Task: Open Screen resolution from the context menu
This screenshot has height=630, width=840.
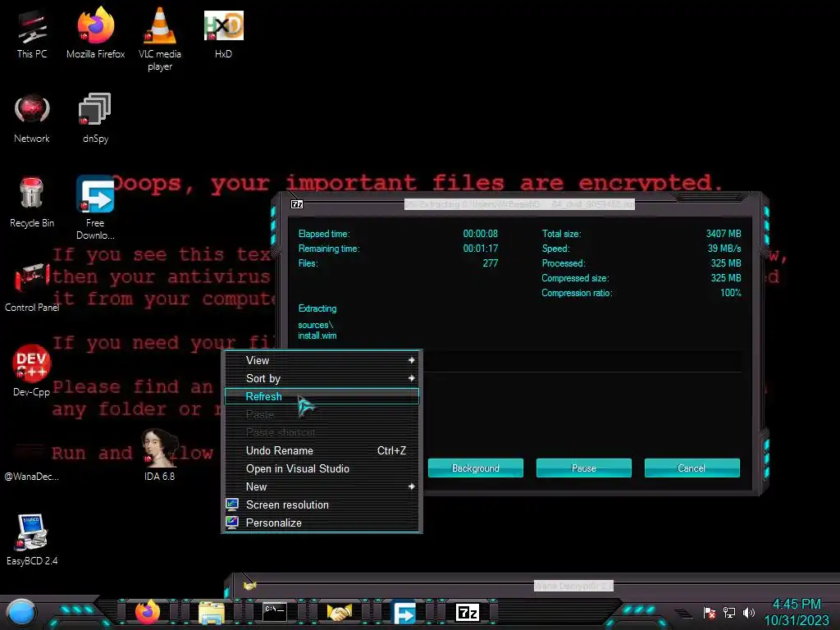Action: pos(322,504)
